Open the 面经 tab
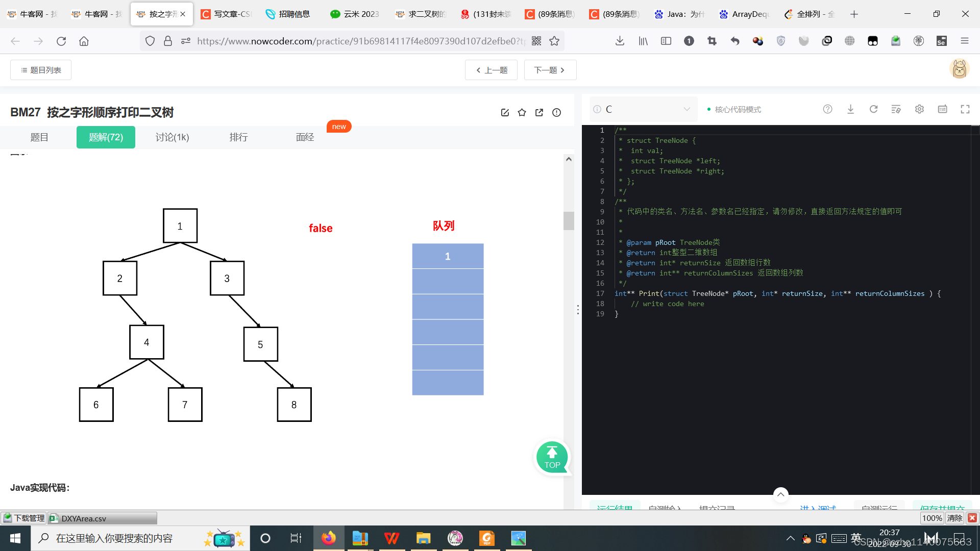The width and height of the screenshot is (980, 551). point(305,137)
